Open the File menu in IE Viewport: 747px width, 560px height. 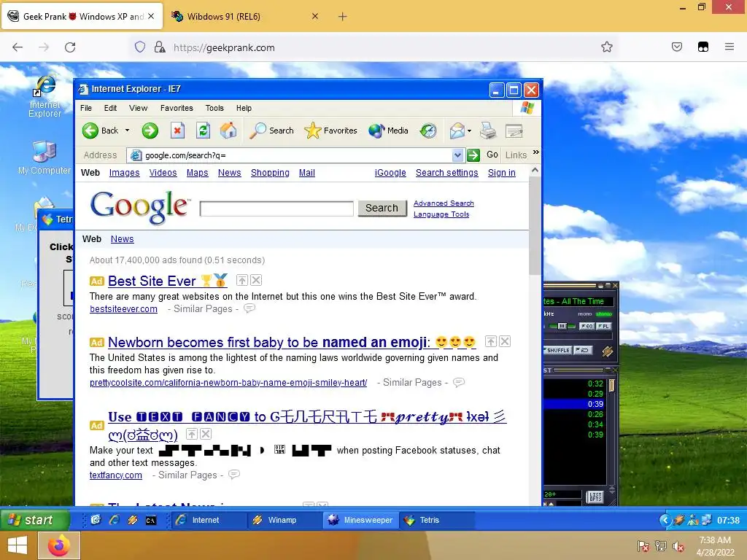pos(86,108)
